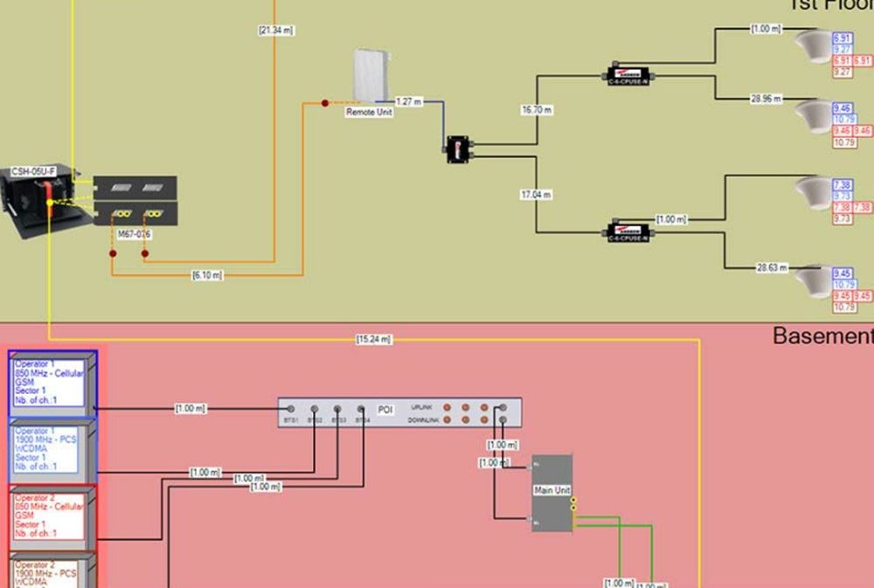
Task: Select the 28.96 m cable label
Action: pyautogui.click(x=766, y=99)
